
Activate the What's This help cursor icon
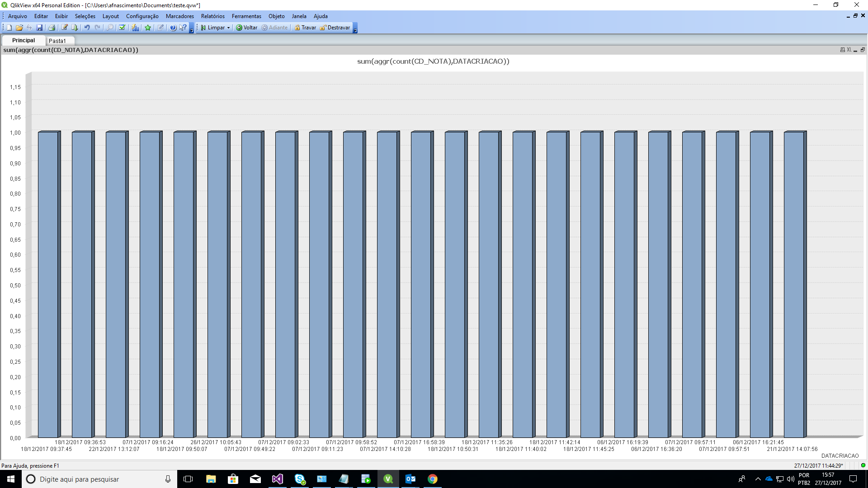pos(183,28)
